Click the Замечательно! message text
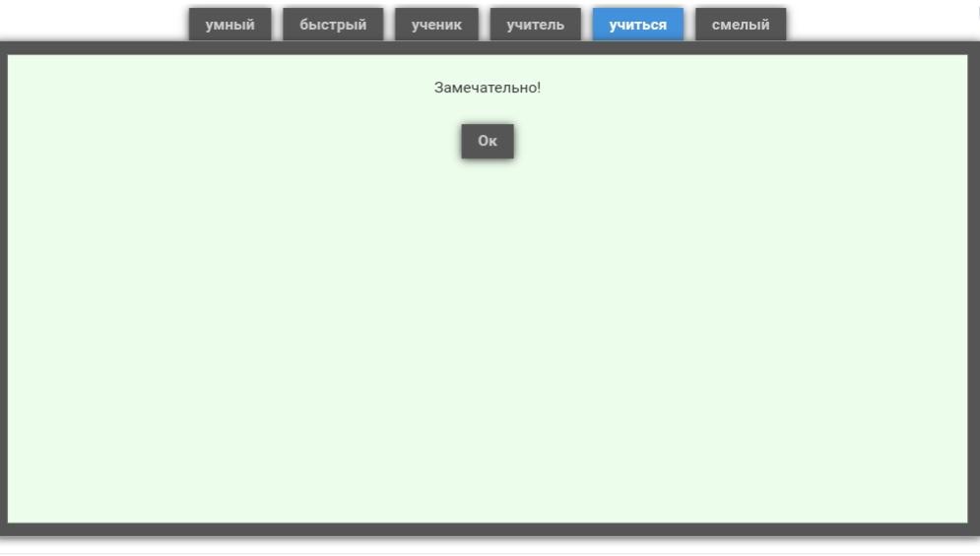Screen dimensions: 980x556 pos(488,88)
